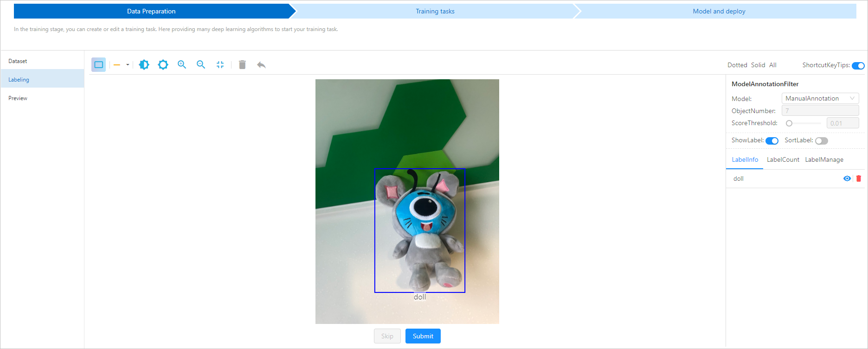Screen dimensions: 868x349
Task: Open the line color dropdown arrow
Action: [128, 65]
